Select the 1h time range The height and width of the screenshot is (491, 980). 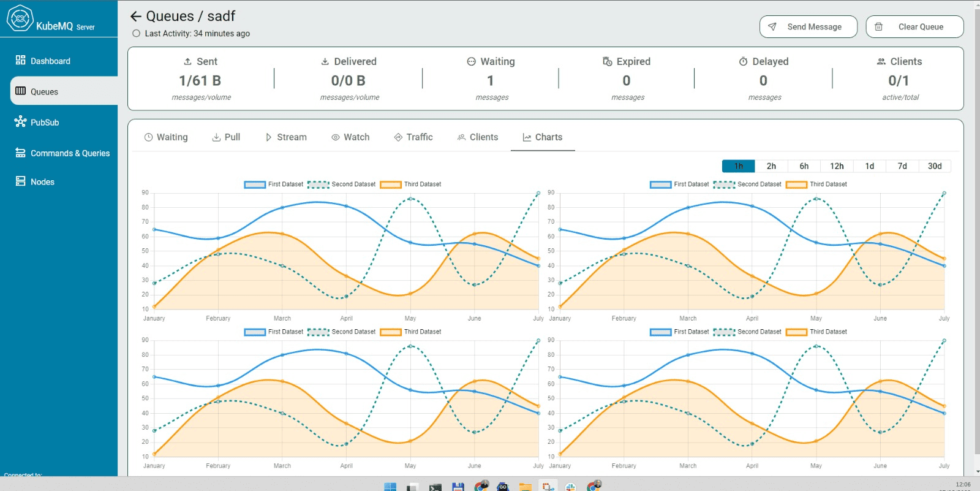[x=739, y=166]
